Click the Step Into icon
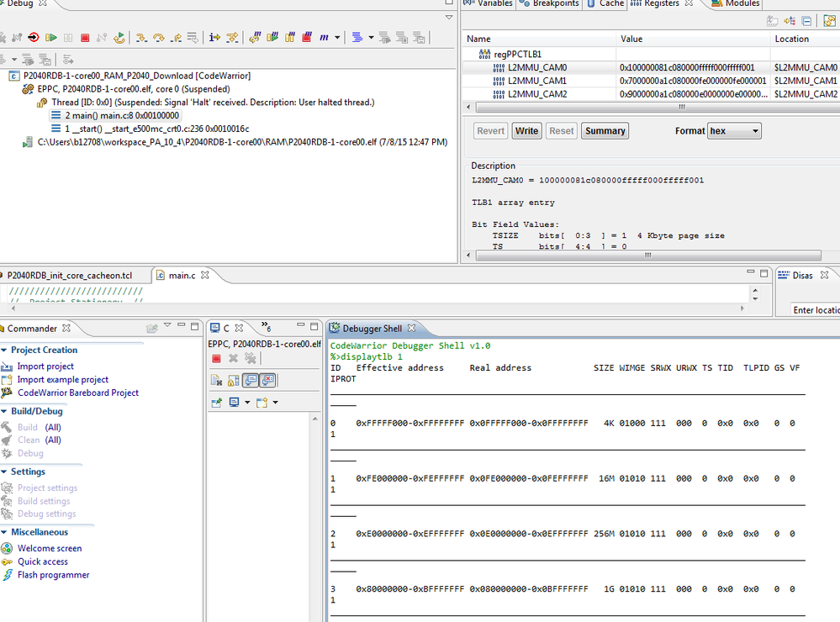 tap(140, 38)
